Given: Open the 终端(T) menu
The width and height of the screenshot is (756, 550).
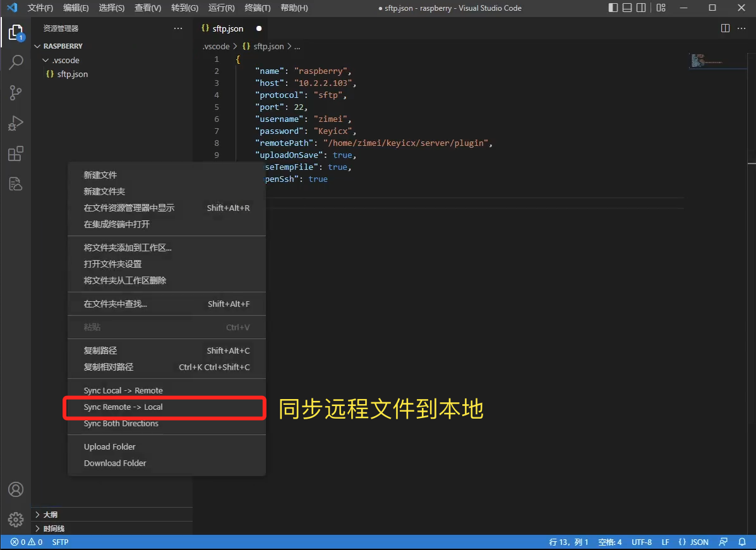Looking at the screenshot, I should 258,8.
